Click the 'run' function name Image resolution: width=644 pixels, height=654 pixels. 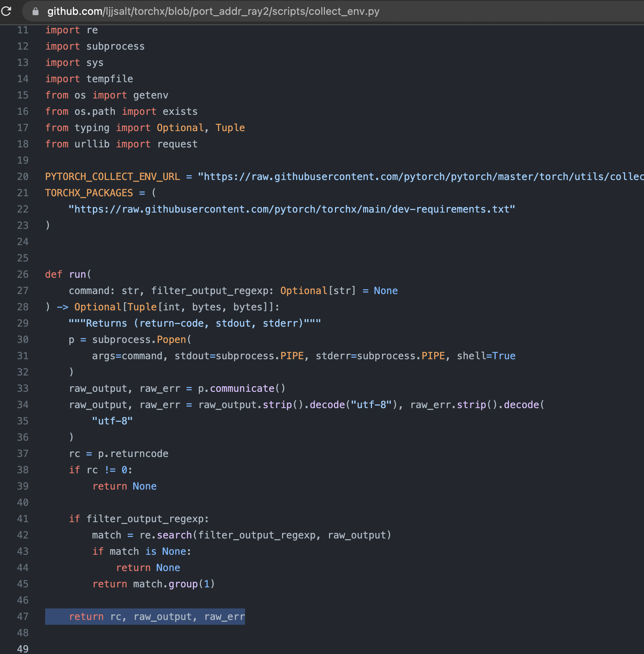tap(77, 274)
